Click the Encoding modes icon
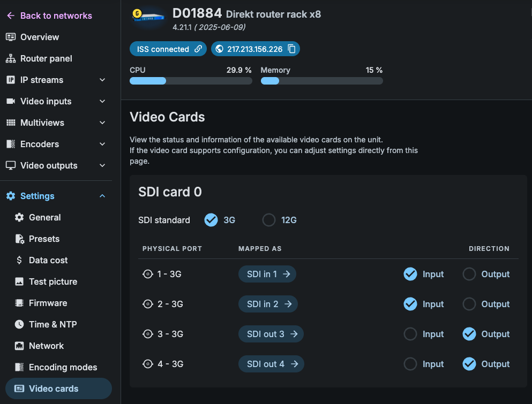This screenshot has width=532, height=404. pos(19,367)
